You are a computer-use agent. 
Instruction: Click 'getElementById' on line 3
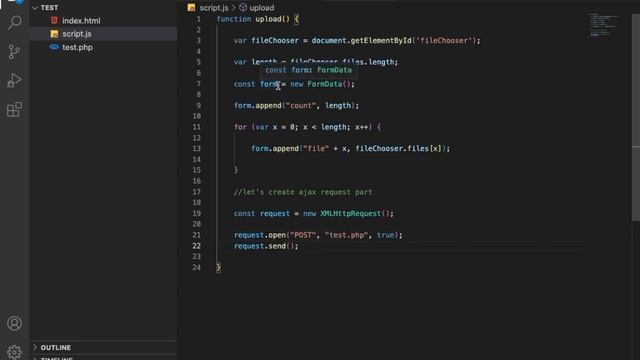tap(381, 40)
